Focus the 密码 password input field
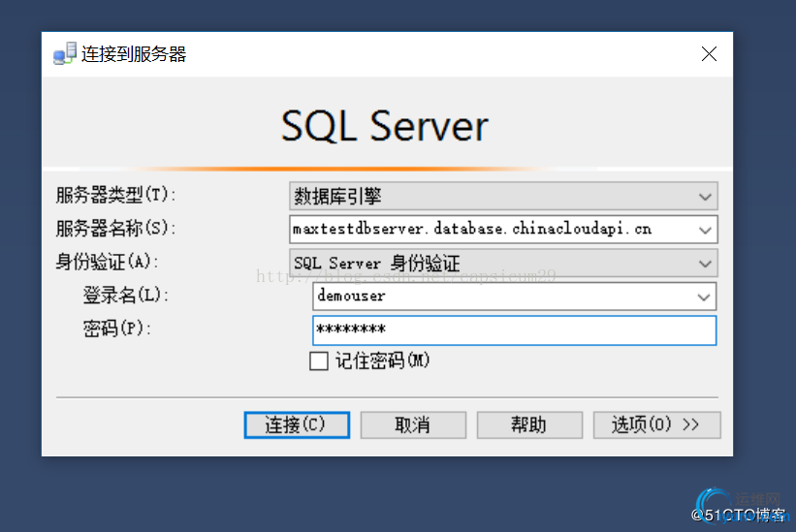The image size is (796, 532). [x=514, y=329]
